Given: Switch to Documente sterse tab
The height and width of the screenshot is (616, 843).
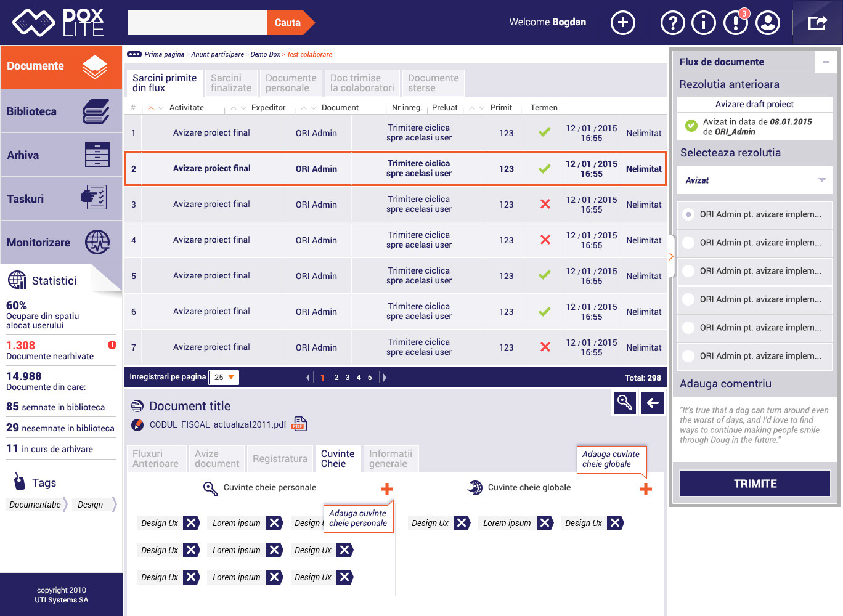Looking at the screenshot, I should [x=433, y=83].
